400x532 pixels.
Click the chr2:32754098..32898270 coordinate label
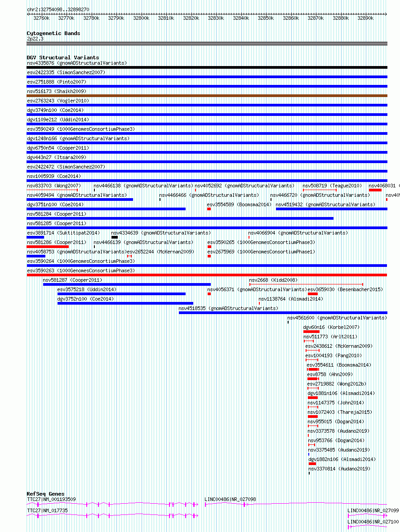click(58, 9)
